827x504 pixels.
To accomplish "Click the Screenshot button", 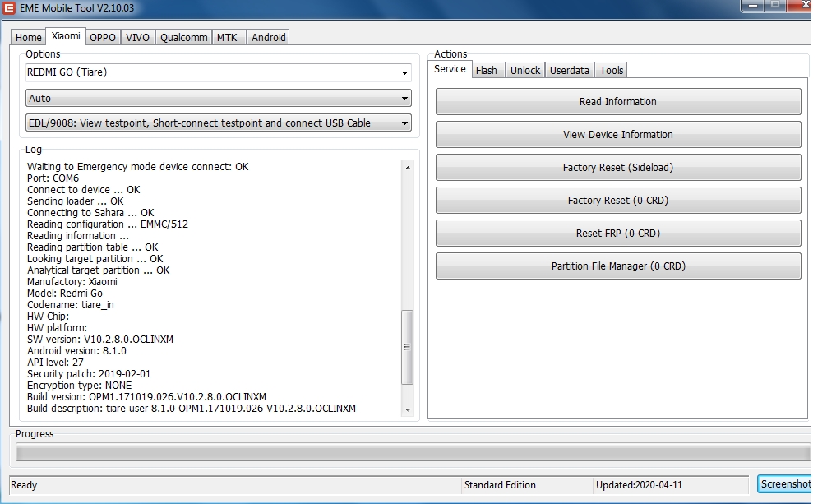I will point(785,484).
